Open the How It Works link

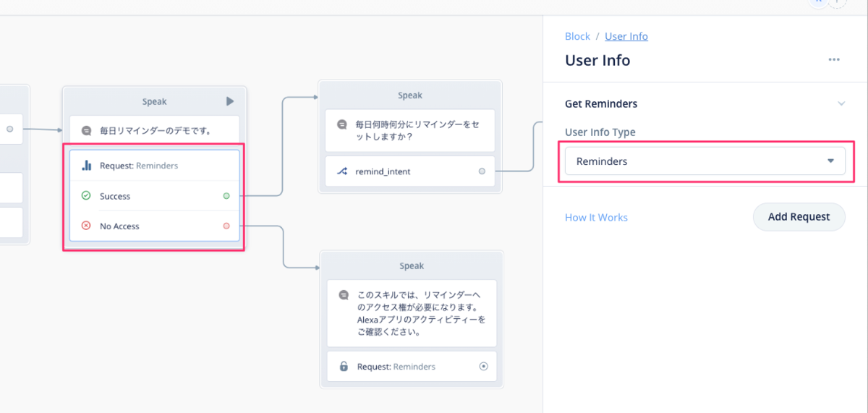596,217
